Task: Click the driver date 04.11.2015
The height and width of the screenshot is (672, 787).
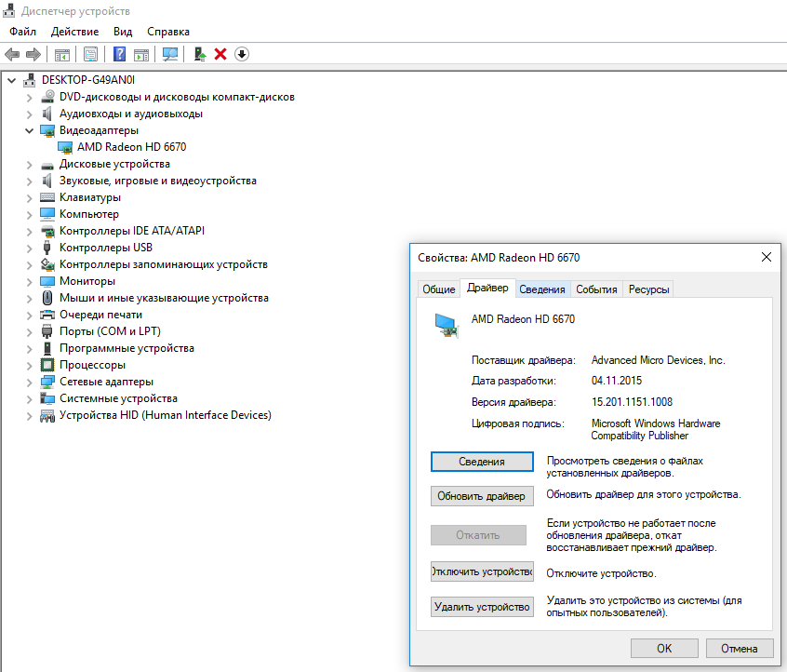Action: (x=617, y=381)
